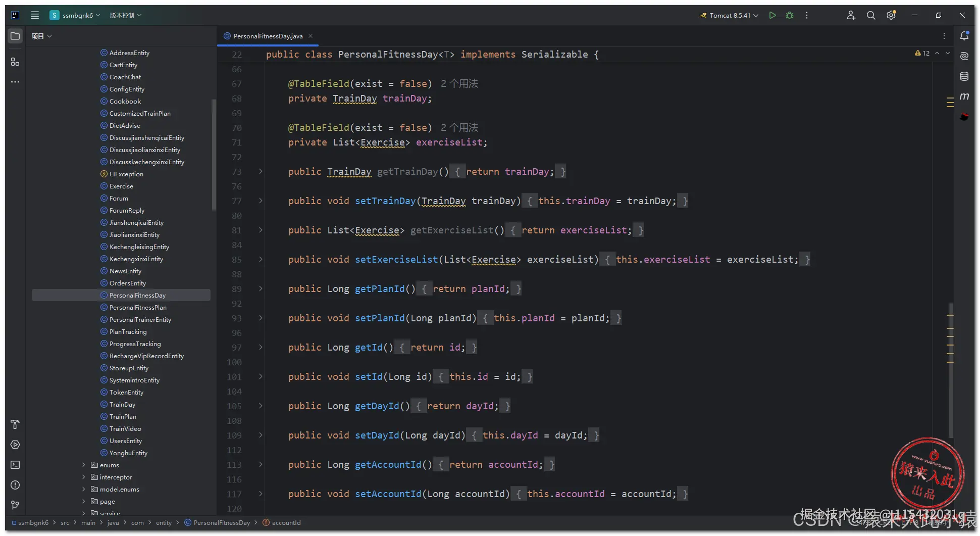Open Search Everywhere magnifier
The height and width of the screenshot is (536, 980).
[x=871, y=15]
